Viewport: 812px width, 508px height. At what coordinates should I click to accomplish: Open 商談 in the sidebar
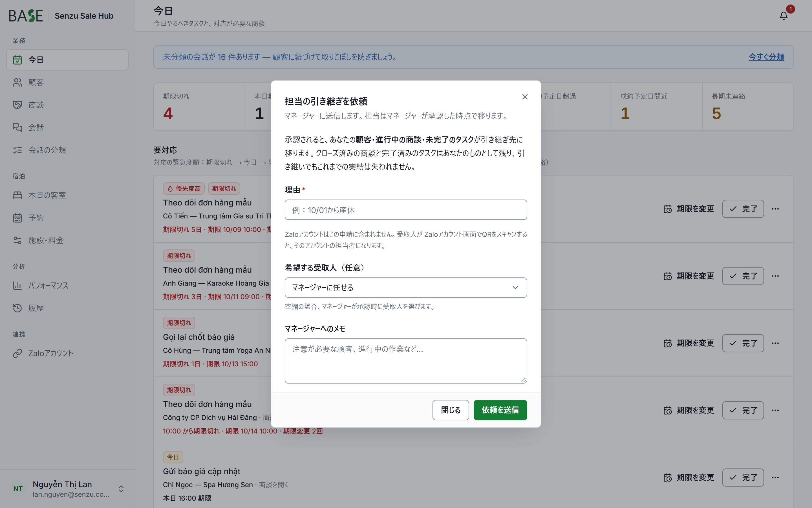click(67, 105)
